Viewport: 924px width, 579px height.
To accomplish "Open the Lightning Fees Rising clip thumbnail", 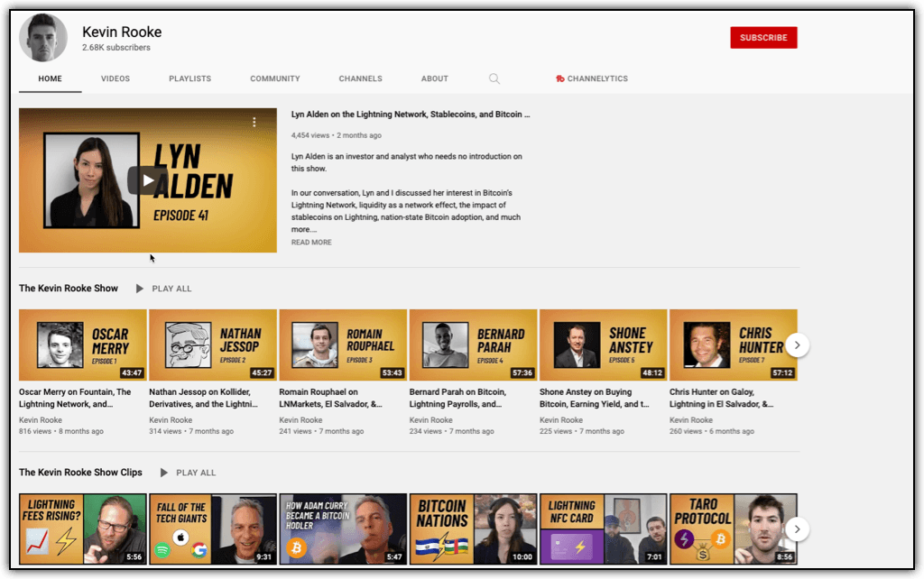I will click(x=83, y=528).
